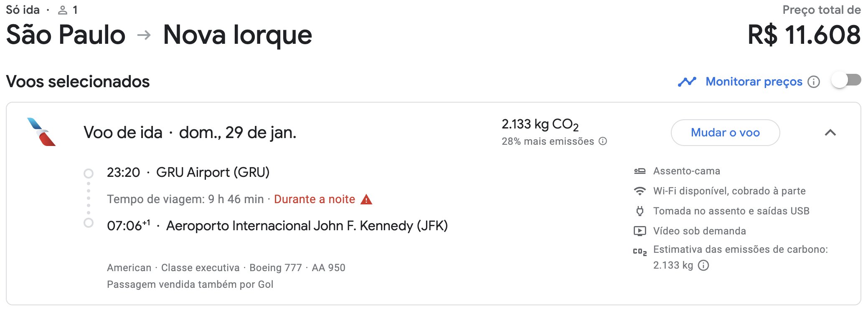
Task: Click the Assento-cama bed icon
Action: 640,171
